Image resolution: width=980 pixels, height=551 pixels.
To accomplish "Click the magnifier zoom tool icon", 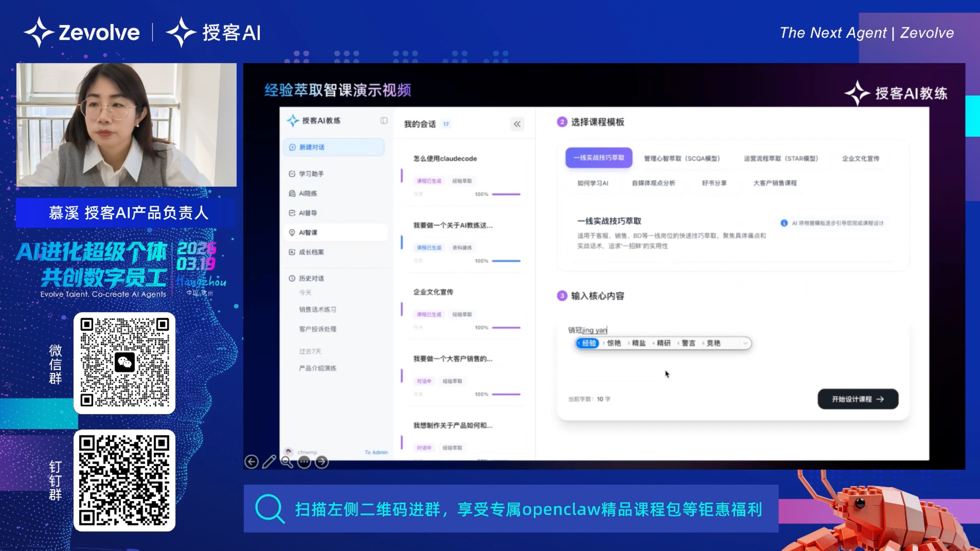I will click(x=286, y=462).
